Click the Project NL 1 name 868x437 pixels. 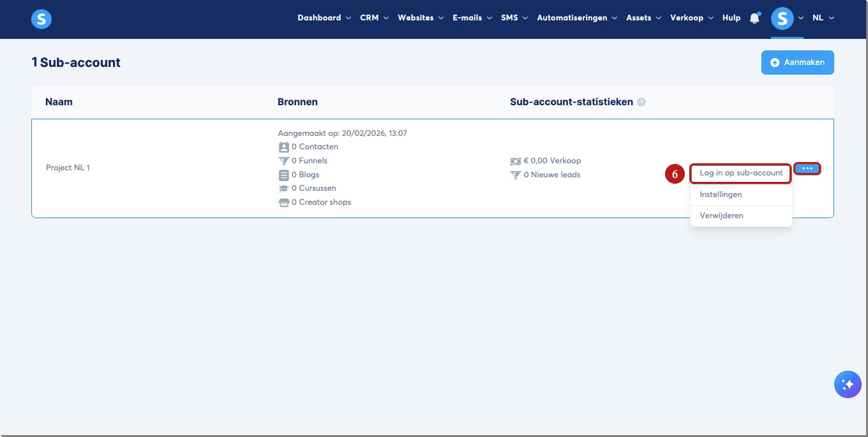[68, 168]
